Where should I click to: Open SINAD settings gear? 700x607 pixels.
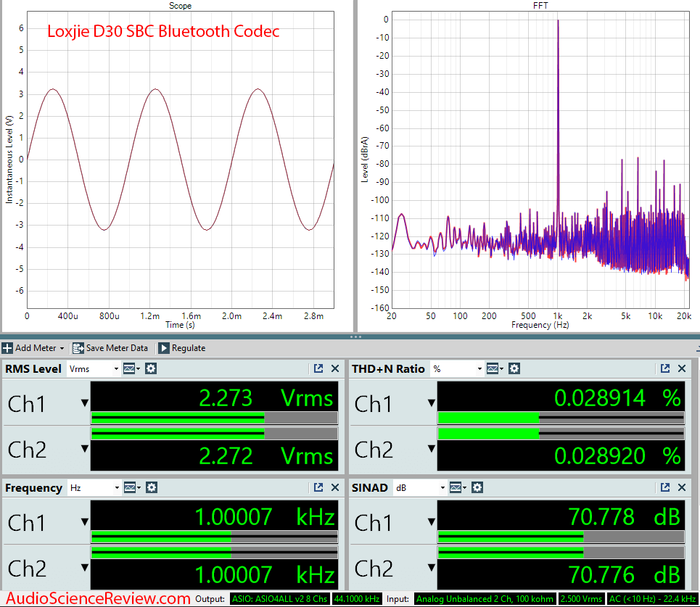(x=477, y=488)
